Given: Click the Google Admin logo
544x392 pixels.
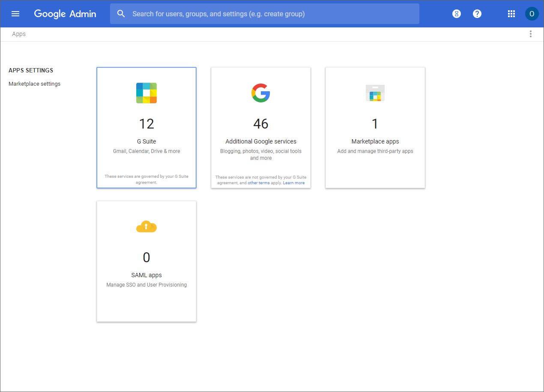Looking at the screenshot, I should point(65,14).
